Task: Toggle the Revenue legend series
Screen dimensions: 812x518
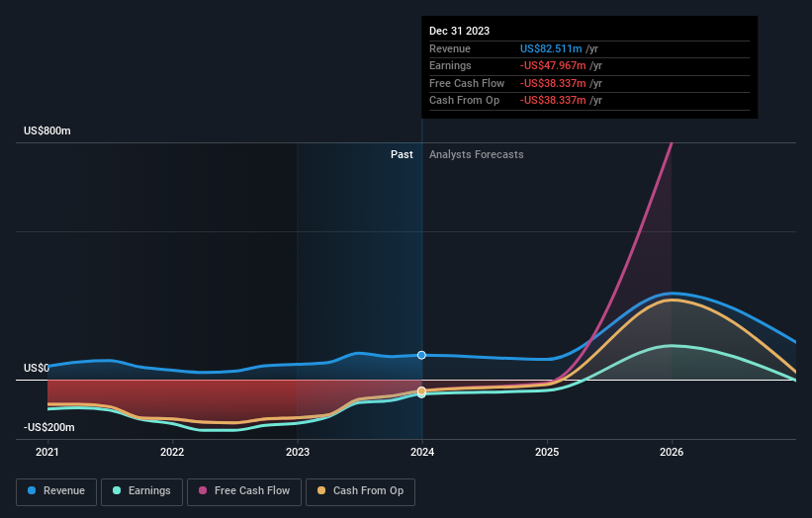Action: click(x=56, y=491)
